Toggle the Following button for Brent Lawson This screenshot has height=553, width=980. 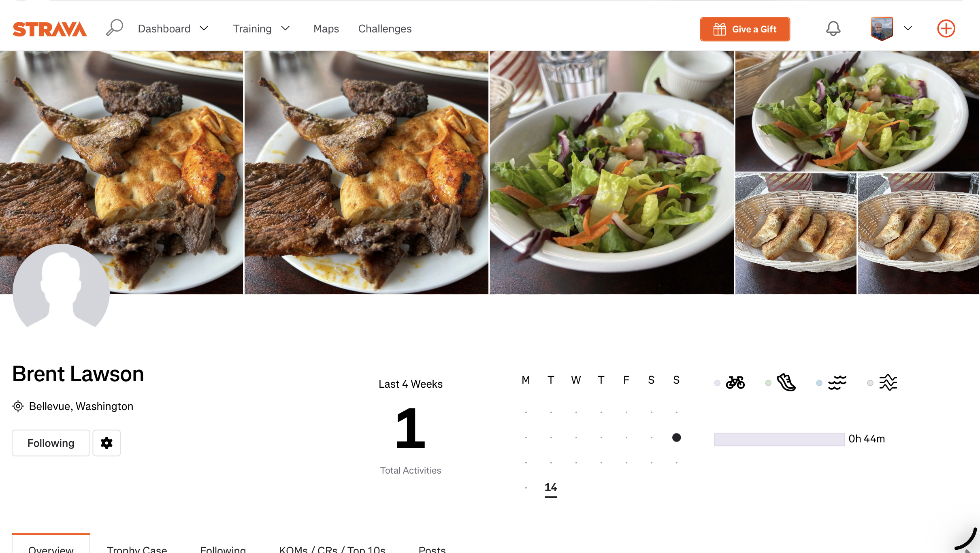[51, 443]
